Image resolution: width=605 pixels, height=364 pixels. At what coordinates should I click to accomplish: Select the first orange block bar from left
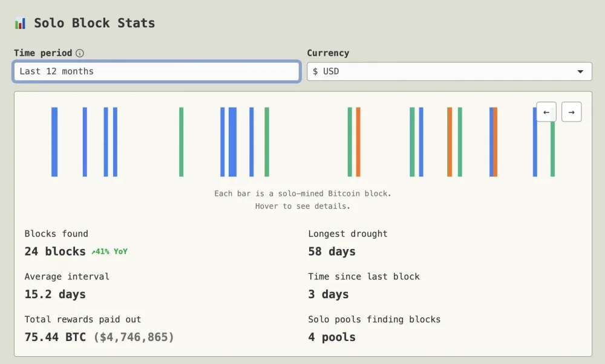pyautogui.click(x=358, y=142)
